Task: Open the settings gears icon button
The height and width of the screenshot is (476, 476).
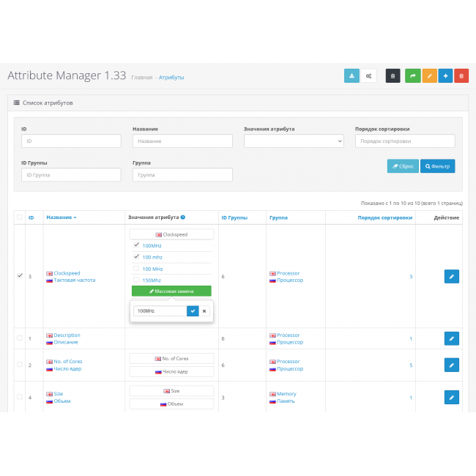Action: click(x=370, y=75)
